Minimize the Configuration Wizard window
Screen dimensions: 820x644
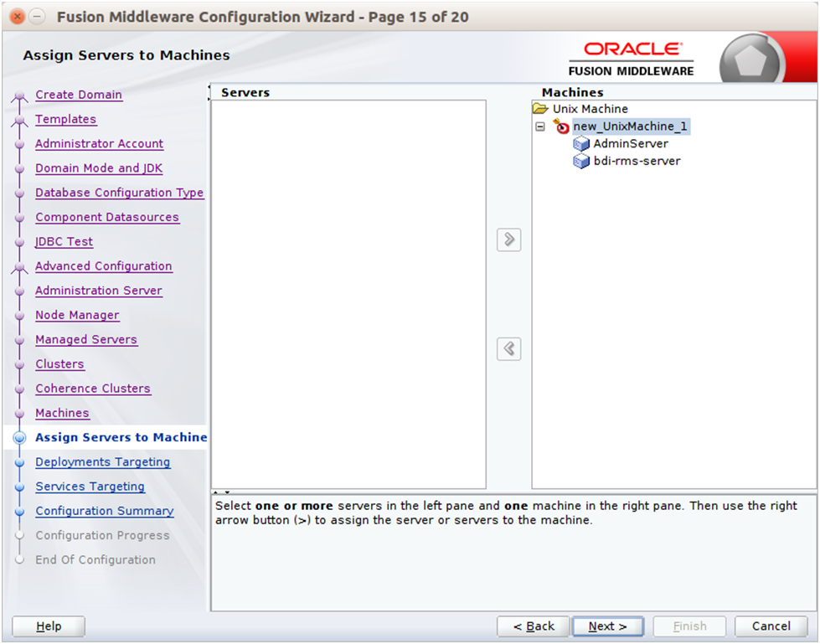click(x=37, y=17)
